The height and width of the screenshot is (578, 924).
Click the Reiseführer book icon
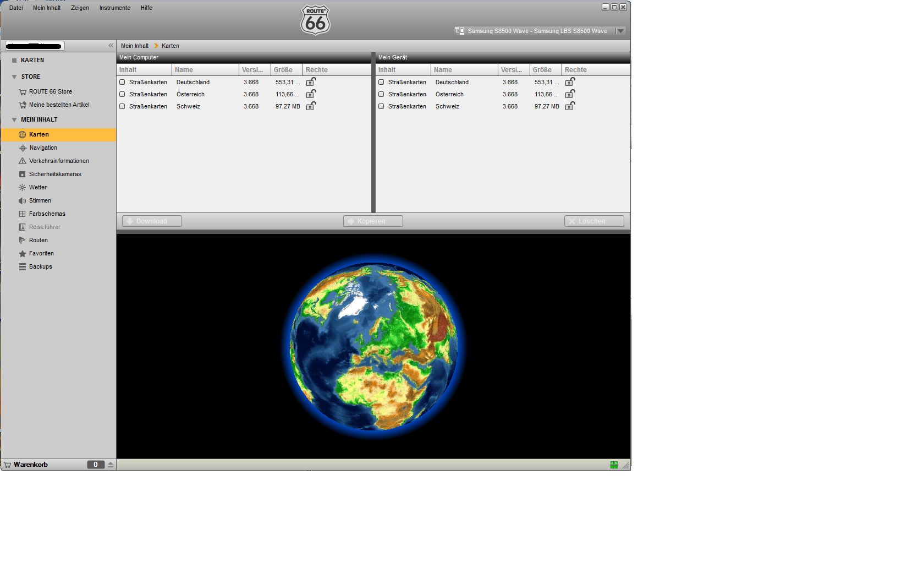click(x=23, y=227)
